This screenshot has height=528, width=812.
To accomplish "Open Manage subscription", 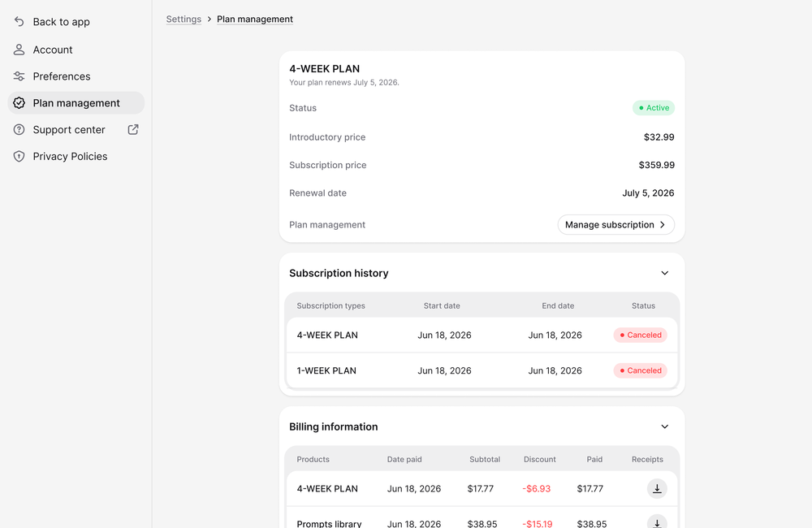I will point(615,225).
